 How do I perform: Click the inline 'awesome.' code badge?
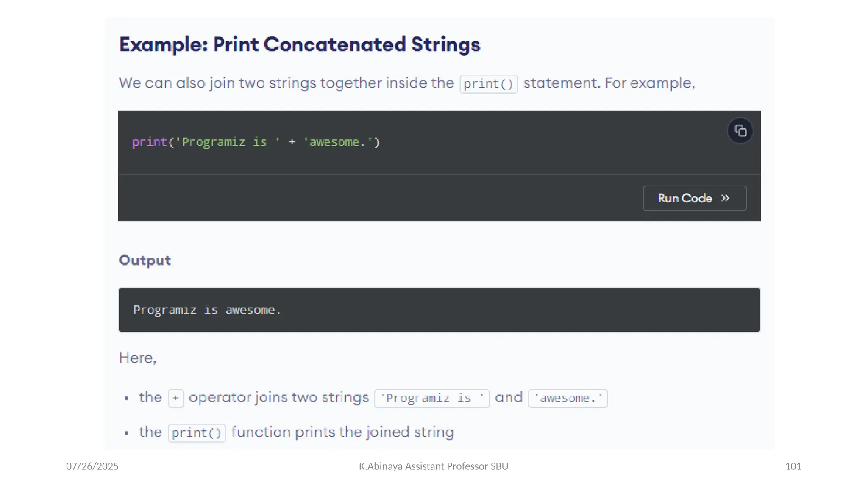pos(568,398)
